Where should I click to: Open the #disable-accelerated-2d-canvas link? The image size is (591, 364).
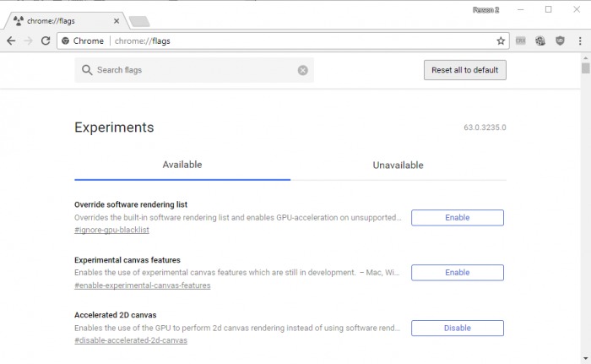click(130, 340)
